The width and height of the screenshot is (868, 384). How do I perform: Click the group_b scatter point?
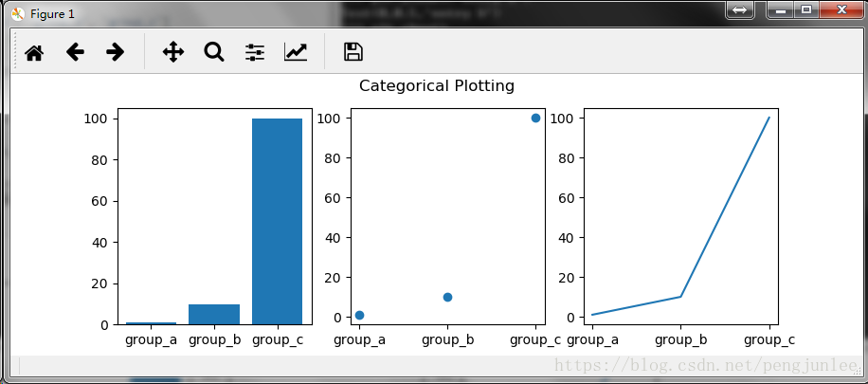448,297
